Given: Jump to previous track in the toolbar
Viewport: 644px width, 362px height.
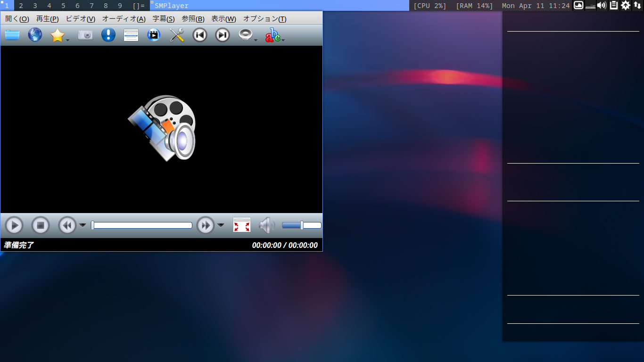Looking at the screenshot, I should (x=200, y=35).
